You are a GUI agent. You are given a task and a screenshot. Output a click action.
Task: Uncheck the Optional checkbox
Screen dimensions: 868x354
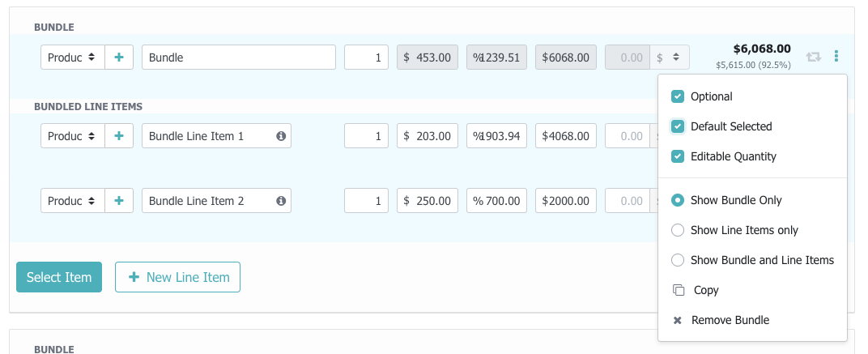(x=679, y=96)
